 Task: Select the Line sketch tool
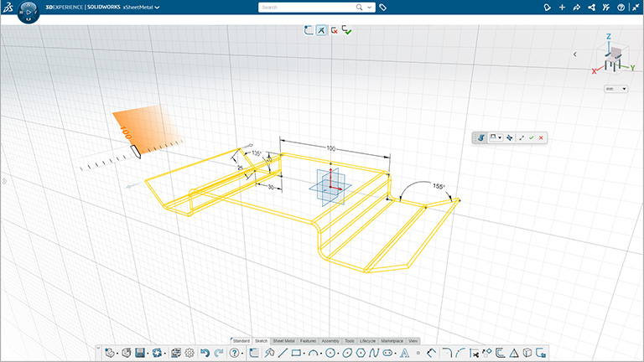pyautogui.click(x=283, y=353)
